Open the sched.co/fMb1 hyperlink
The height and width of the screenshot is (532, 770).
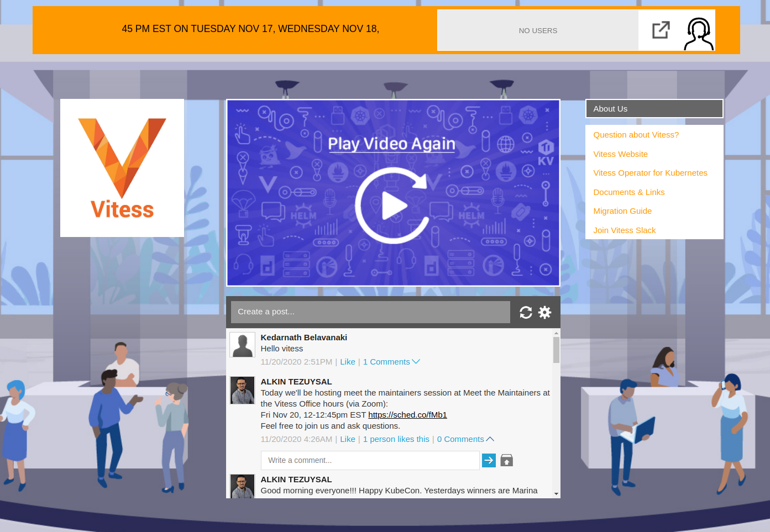coord(407,415)
